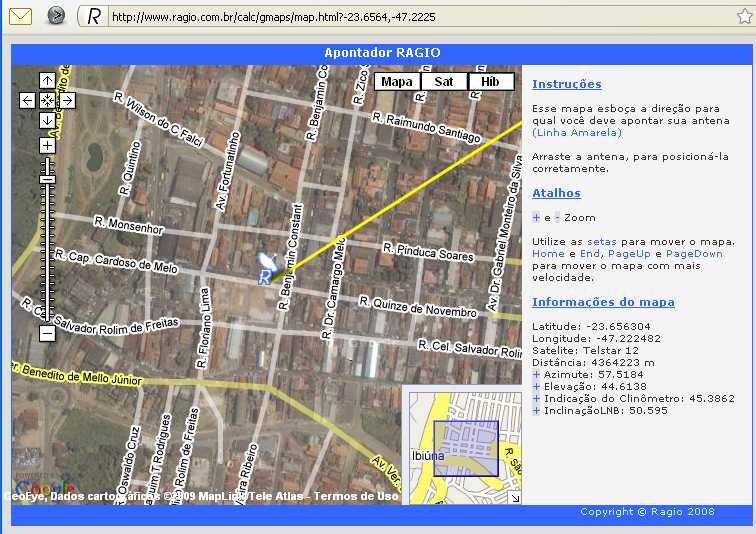Expand Indicação do Clinômetro plus icon
Image resolution: width=756 pixels, height=534 pixels.
[x=536, y=398]
